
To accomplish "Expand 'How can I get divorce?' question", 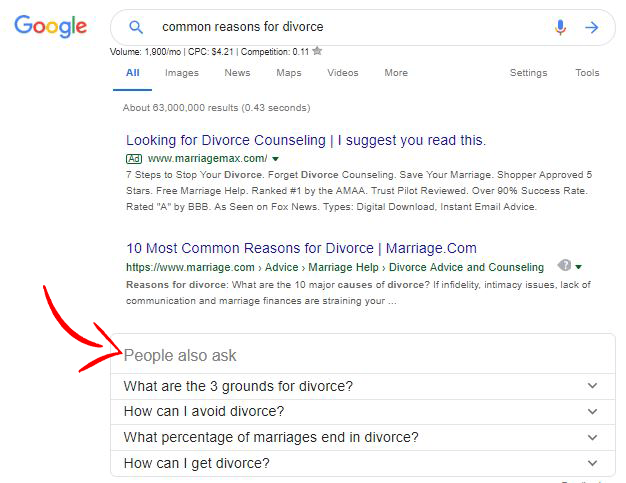I will (x=363, y=463).
